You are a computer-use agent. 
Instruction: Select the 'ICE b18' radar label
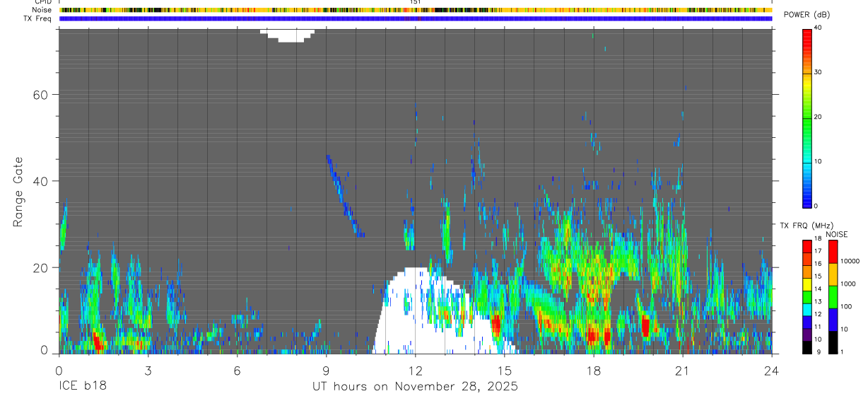pos(82,386)
